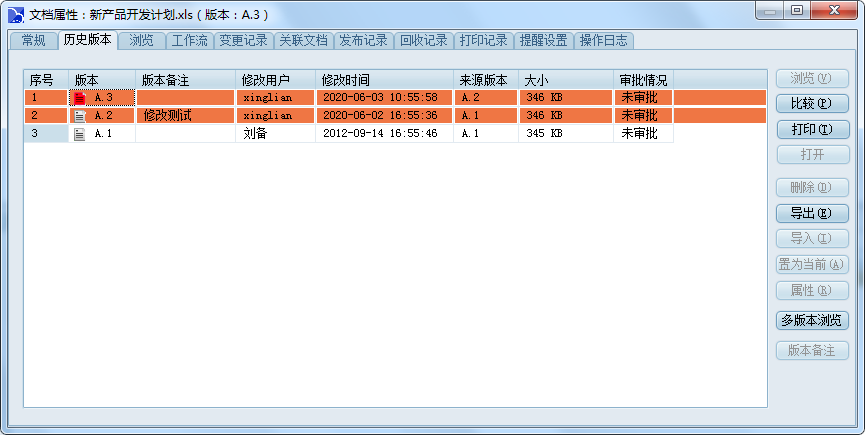Screen dimensions: 865x435
Task: Sort by the 修改用户 column header
Action: click(276, 80)
